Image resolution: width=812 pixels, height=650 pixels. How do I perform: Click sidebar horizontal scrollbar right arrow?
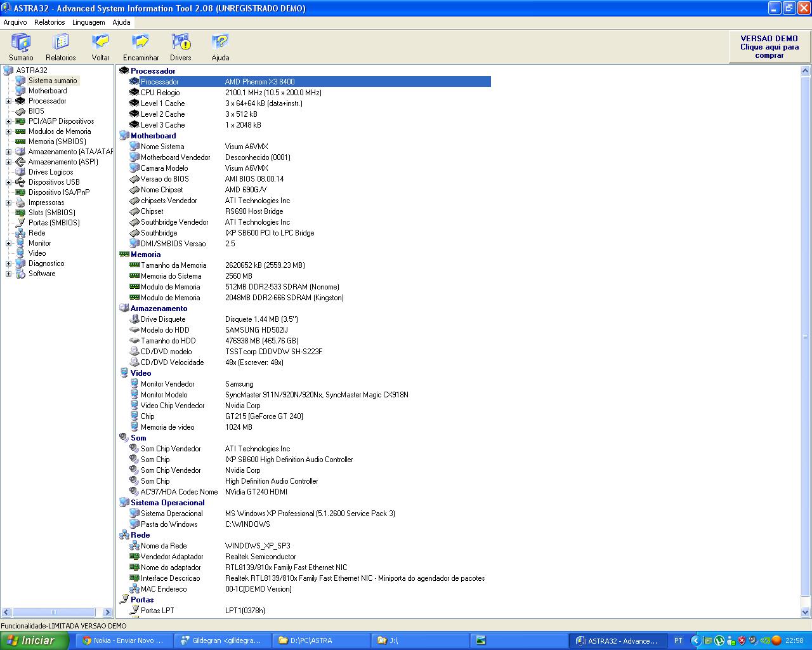[x=107, y=613]
